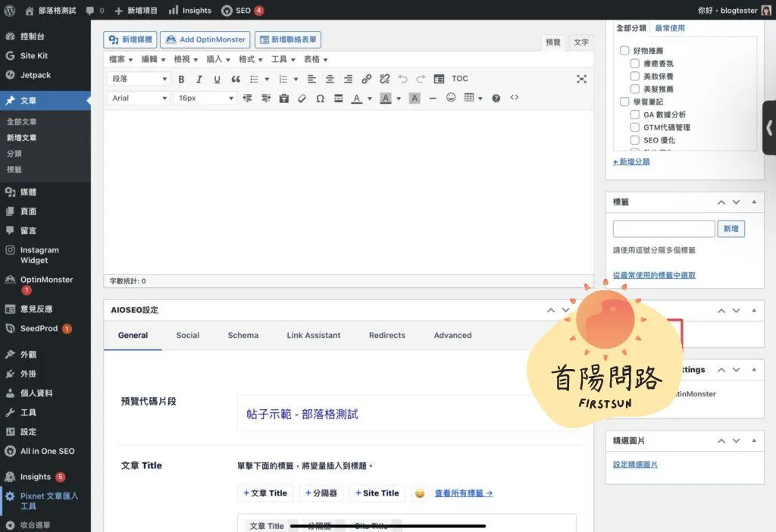The image size is (776, 532).
Task: Click the source code icon
Action: 515,98
